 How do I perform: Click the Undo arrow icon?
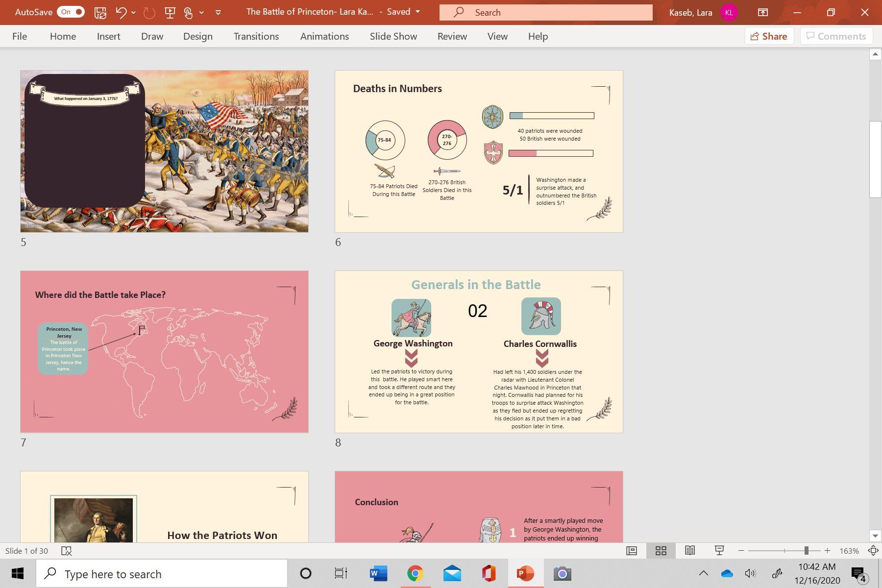(x=121, y=12)
